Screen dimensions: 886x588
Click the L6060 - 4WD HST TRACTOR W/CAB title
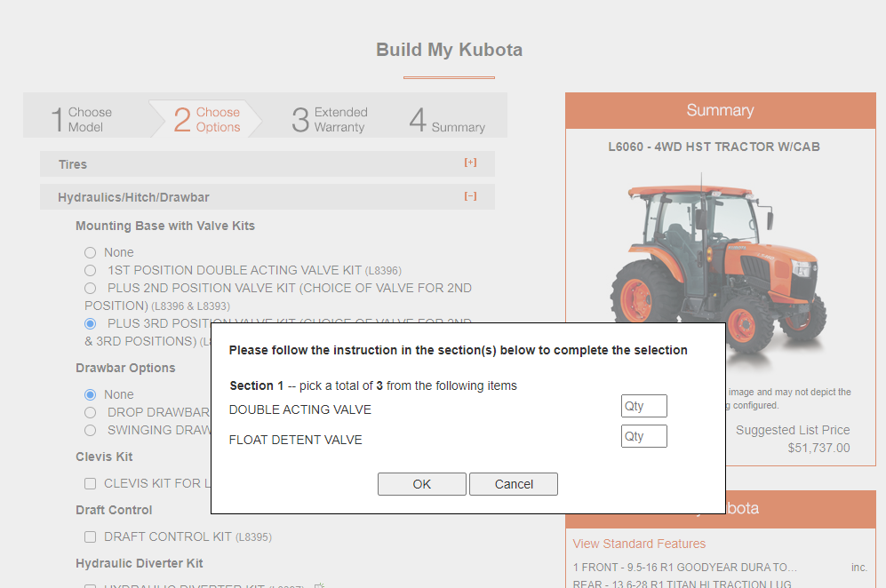pyautogui.click(x=714, y=147)
